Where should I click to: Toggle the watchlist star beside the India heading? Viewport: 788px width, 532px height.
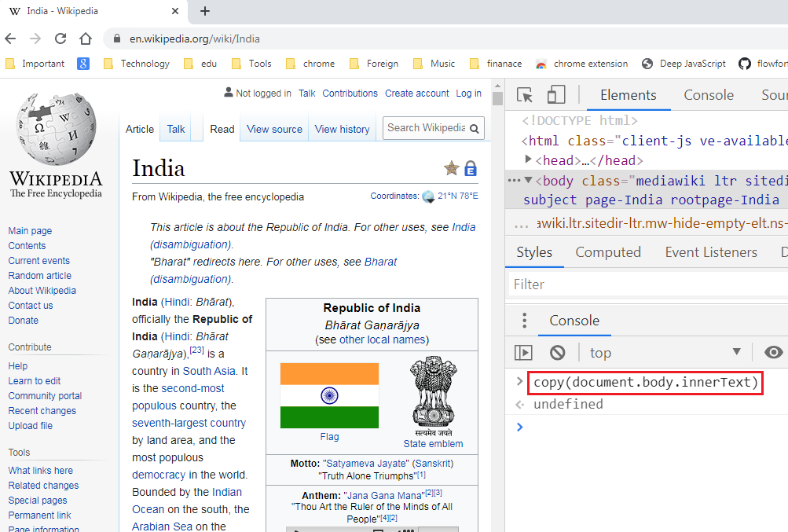451,168
